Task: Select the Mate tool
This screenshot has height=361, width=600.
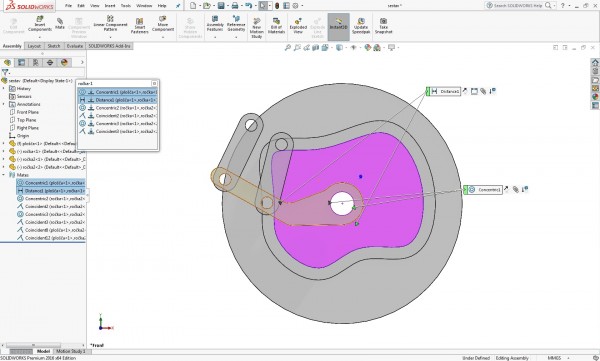Action: coord(60,24)
